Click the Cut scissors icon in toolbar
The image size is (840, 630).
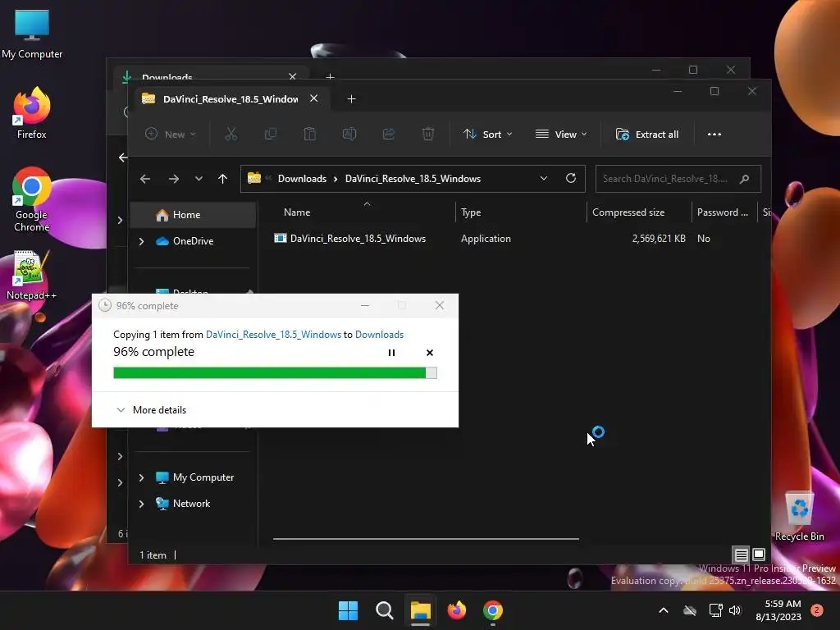pyautogui.click(x=231, y=134)
